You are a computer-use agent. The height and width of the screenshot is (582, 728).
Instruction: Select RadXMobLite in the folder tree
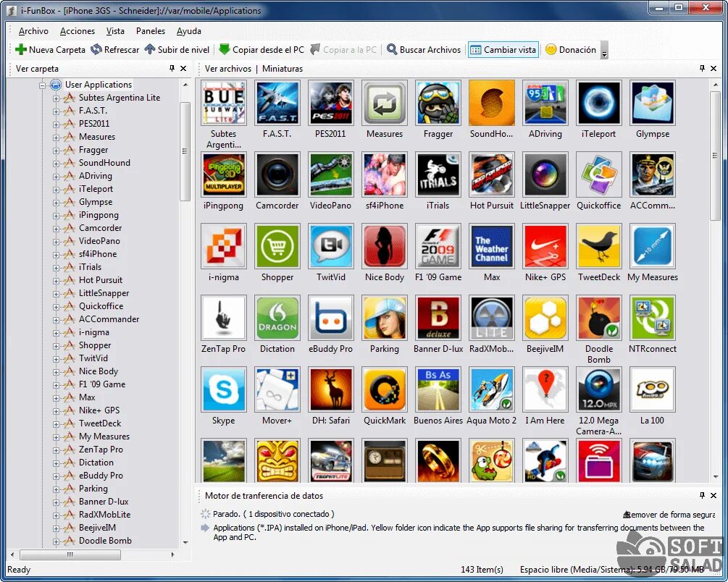click(x=104, y=514)
